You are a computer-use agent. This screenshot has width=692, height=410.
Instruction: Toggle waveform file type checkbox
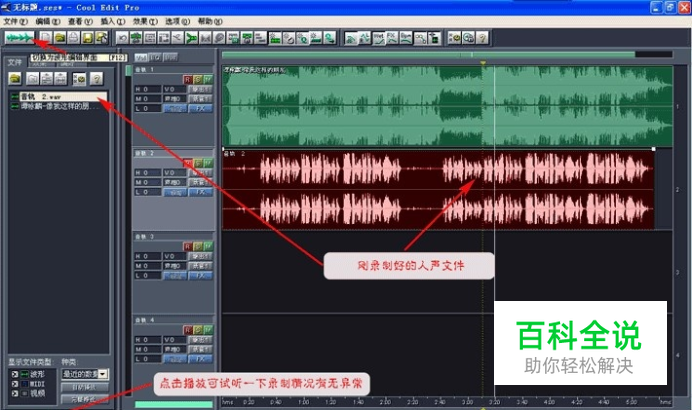pos(15,374)
